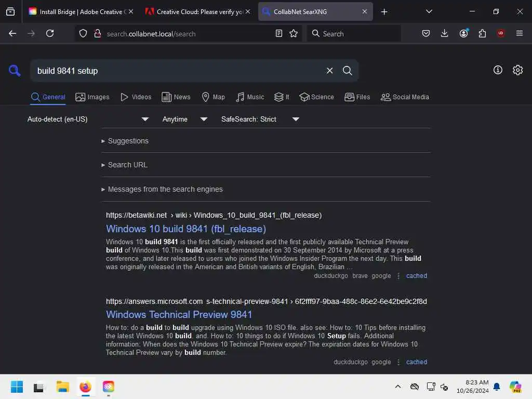Open File Explorer from taskbar
The image size is (532, 399).
pos(62,387)
